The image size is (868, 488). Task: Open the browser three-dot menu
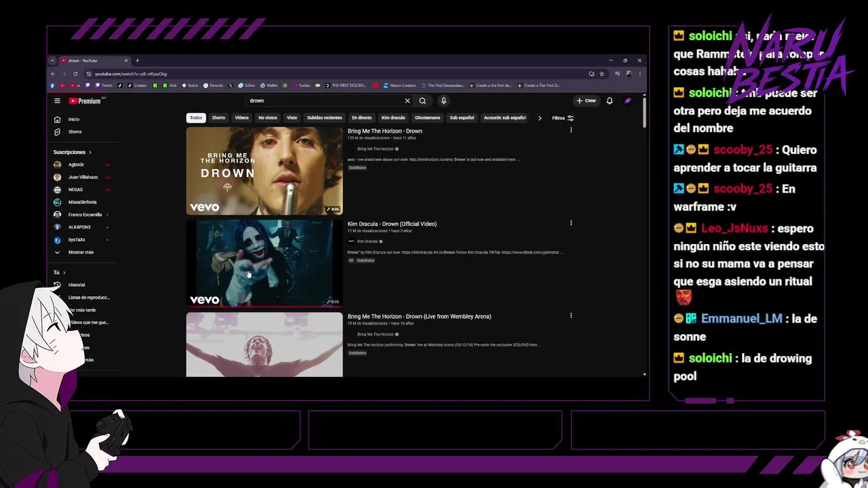pos(639,74)
